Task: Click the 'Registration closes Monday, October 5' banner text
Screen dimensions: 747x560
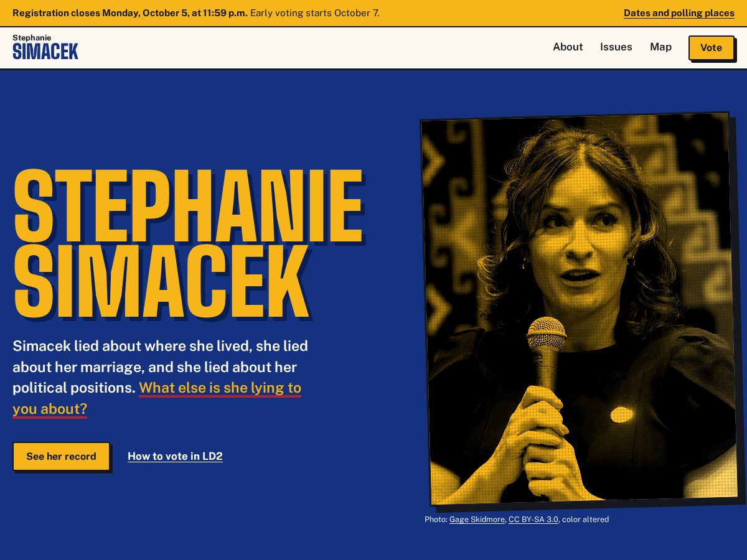Action: tap(130, 13)
